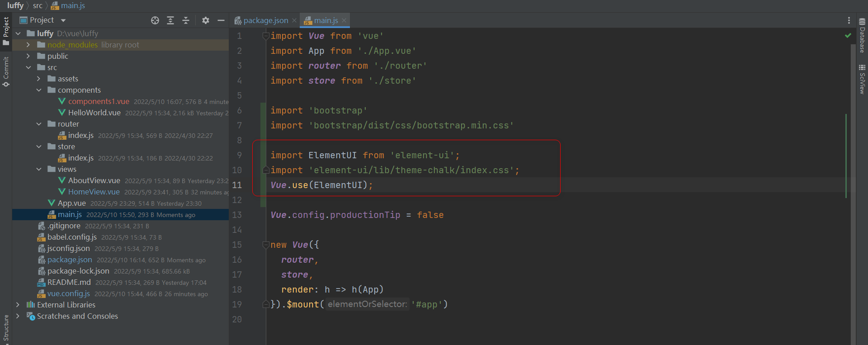Click luffy in the breadcrumb bar
The height and width of the screenshot is (345, 868).
(x=15, y=5)
